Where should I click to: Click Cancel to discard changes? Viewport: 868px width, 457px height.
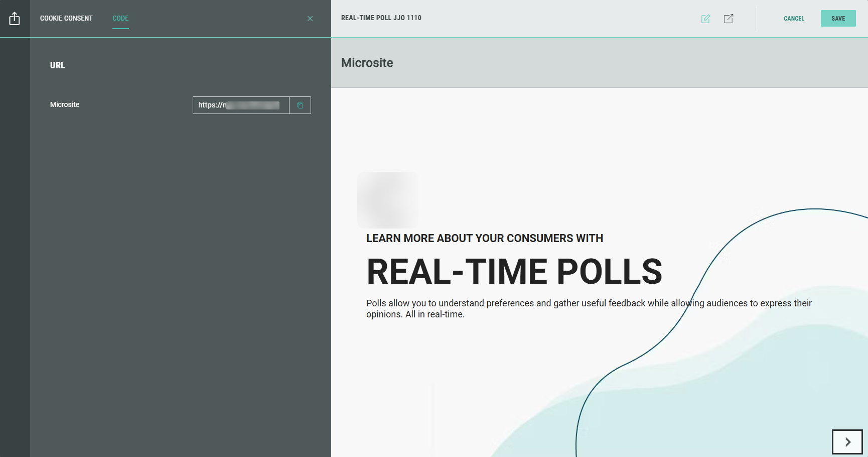tap(794, 19)
